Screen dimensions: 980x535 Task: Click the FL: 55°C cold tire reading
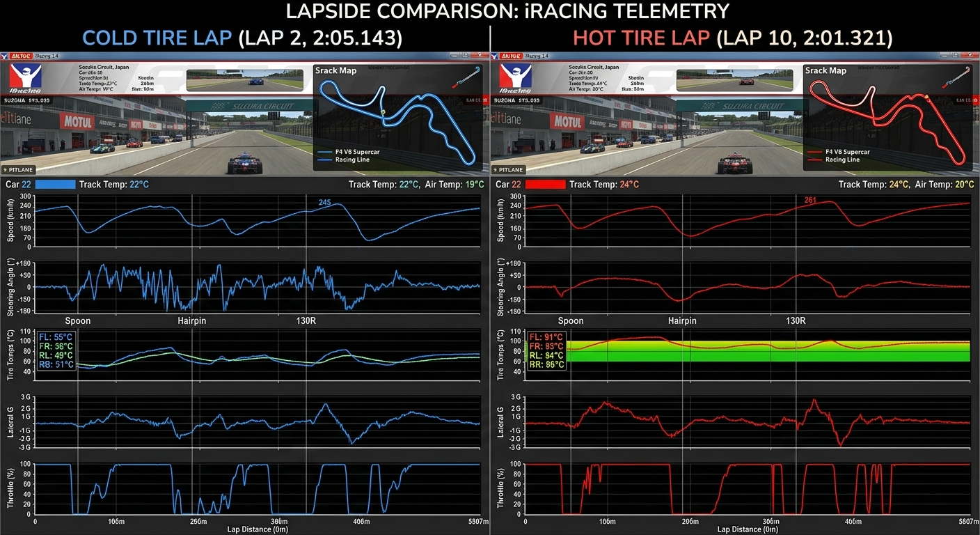tap(57, 336)
